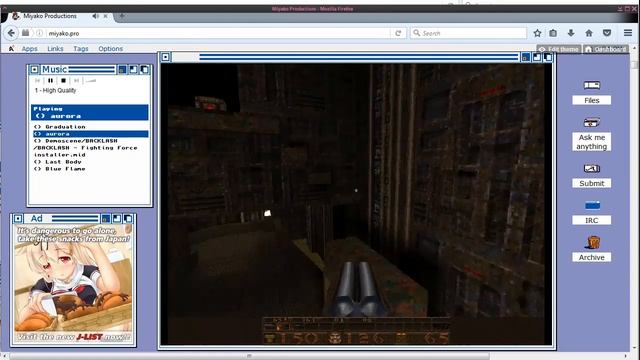640x360 pixels.
Task: Open the Firefox downloads arrow
Action: (x=571, y=33)
